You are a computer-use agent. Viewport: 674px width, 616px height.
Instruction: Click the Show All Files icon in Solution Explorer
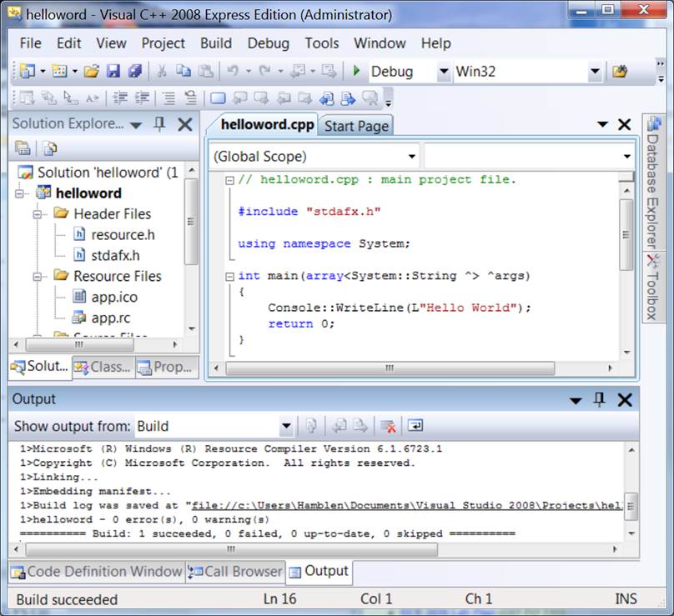[x=50, y=148]
